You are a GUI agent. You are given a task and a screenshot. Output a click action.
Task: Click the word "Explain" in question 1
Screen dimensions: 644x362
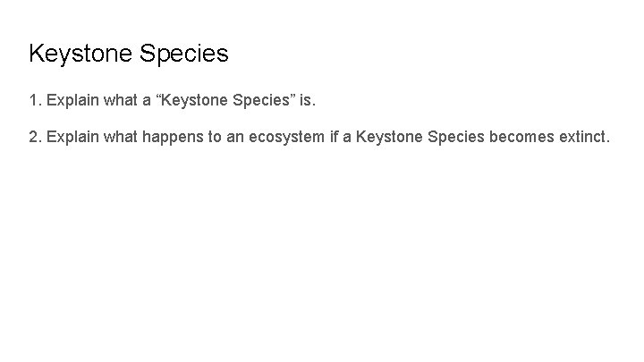(72, 102)
